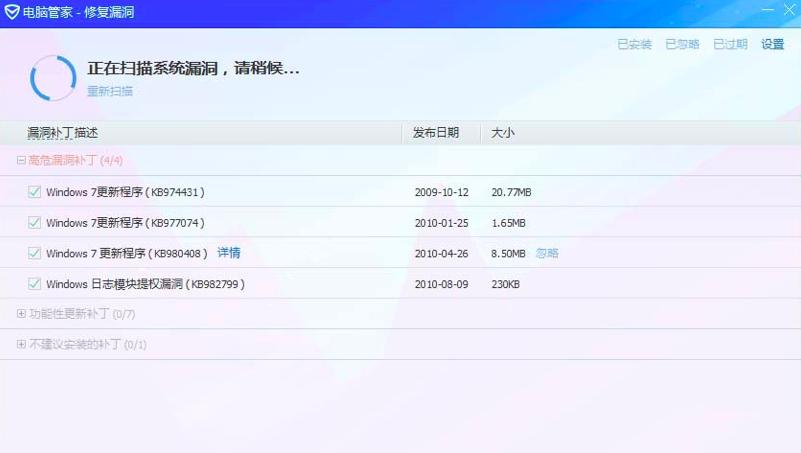Minimize the 修复漏洞 window
The height and width of the screenshot is (453, 801).
(768, 10)
